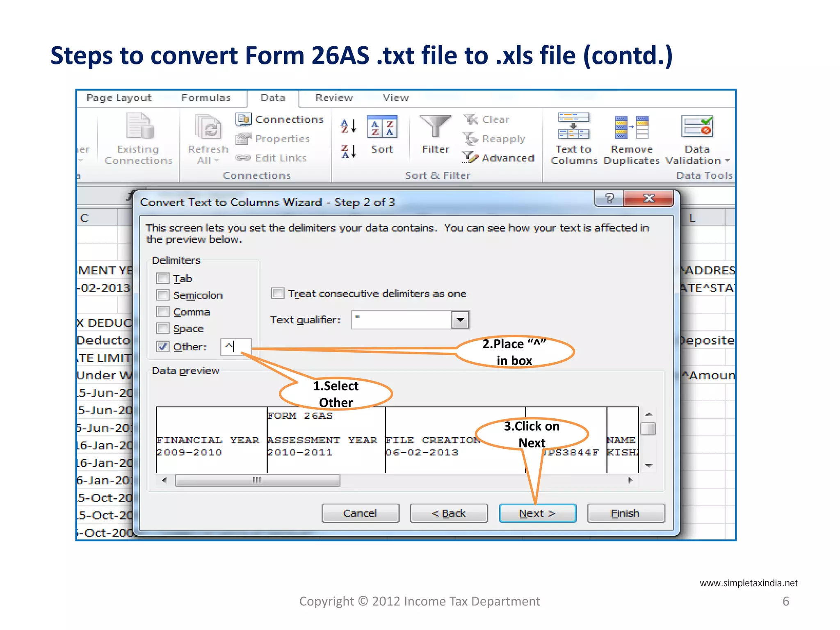Click the Finish button
840x630 pixels.
click(626, 513)
